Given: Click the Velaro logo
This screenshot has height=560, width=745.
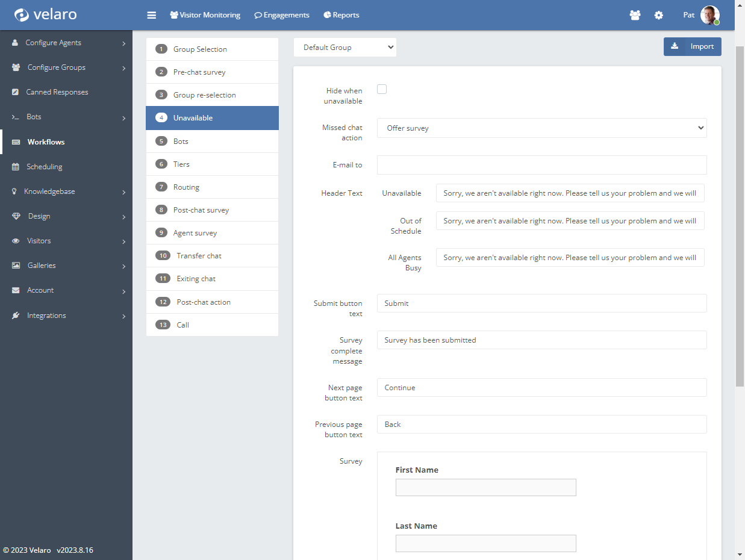Looking at the screenshot, I should (46, 14).
